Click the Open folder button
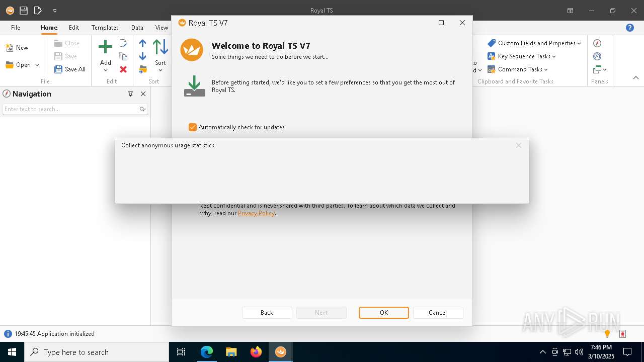 tap(18, 65)
